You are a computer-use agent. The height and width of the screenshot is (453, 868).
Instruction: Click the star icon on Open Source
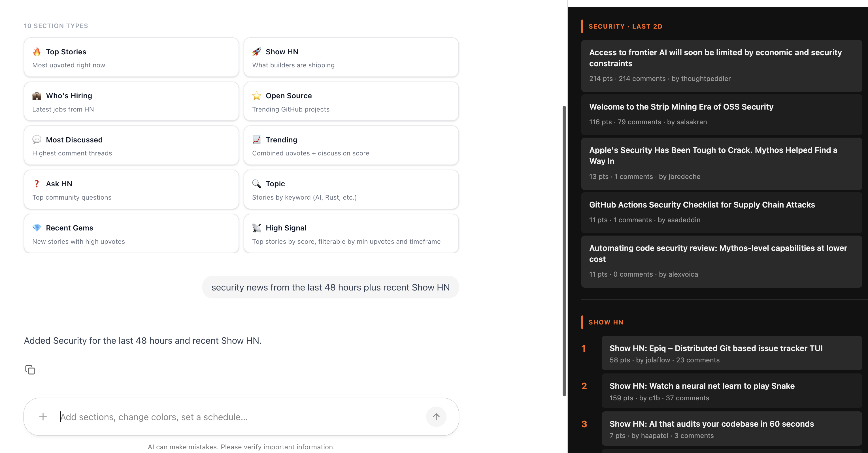point(256,96)
